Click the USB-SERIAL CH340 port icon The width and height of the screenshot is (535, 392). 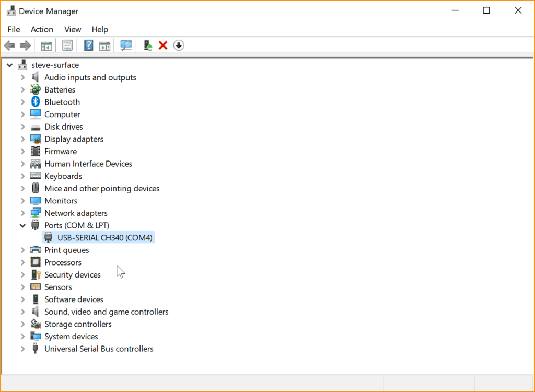coord(49,237)
